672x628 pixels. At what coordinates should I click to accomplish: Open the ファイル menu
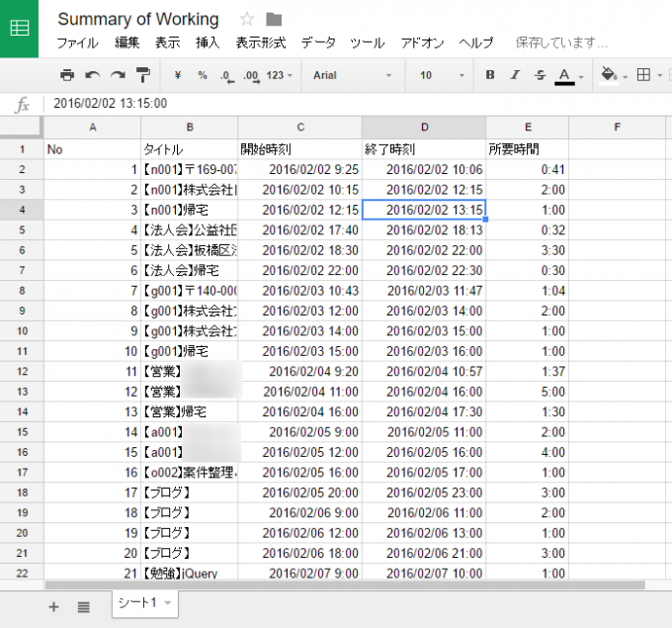pos(77,43)
